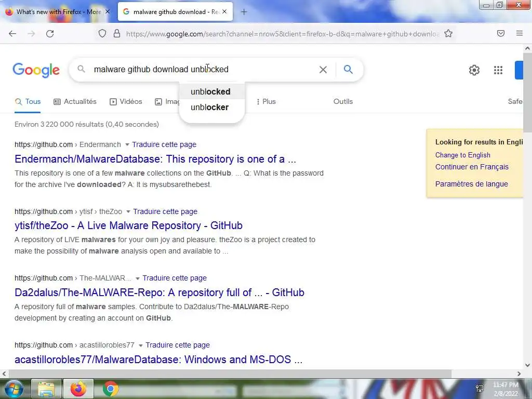
Task: Open Endermanch/MalwareDatabase result
Action: pyautogui.click(x=155, y=159)
